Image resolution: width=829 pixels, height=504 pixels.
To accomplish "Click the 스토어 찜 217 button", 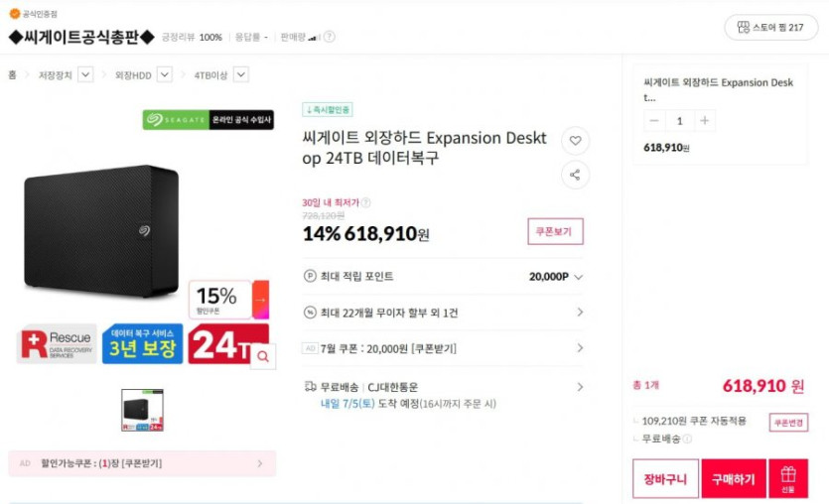I will 770,28.
